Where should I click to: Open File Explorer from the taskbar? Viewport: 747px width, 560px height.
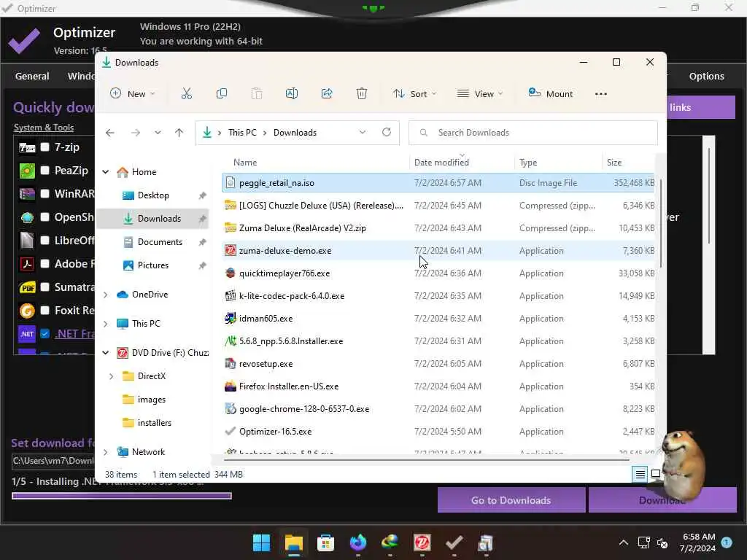293,542
